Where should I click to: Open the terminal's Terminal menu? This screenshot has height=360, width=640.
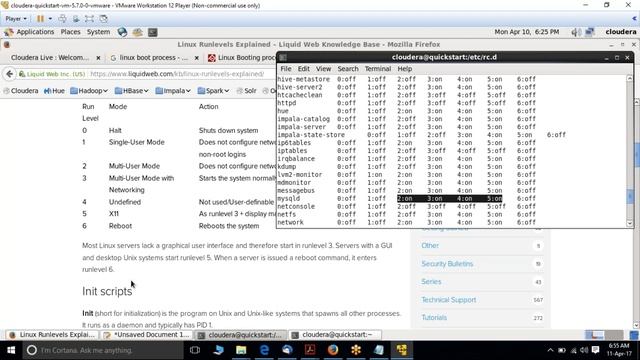pos(378,69)
